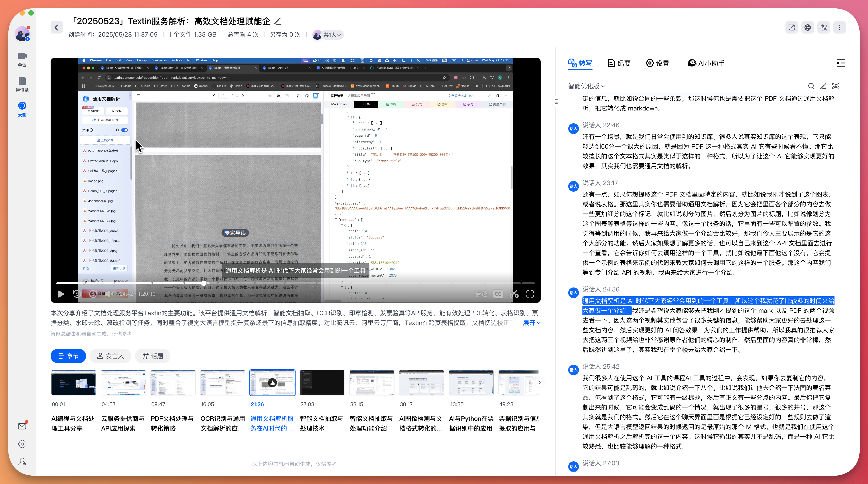Rewind the video 5 seconds

[77, 294]
